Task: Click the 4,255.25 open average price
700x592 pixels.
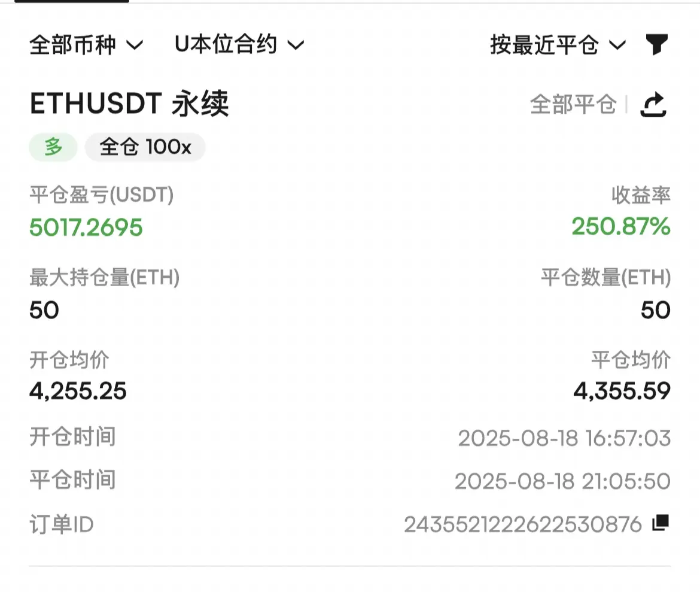Action: pyautogui.click(x=78, y=391)
